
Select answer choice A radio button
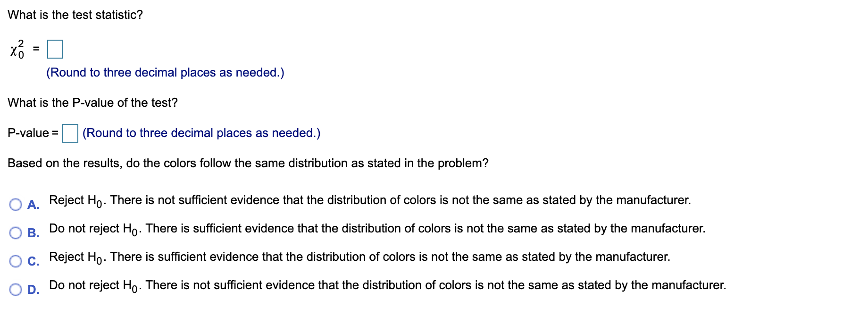coord(16,204)
